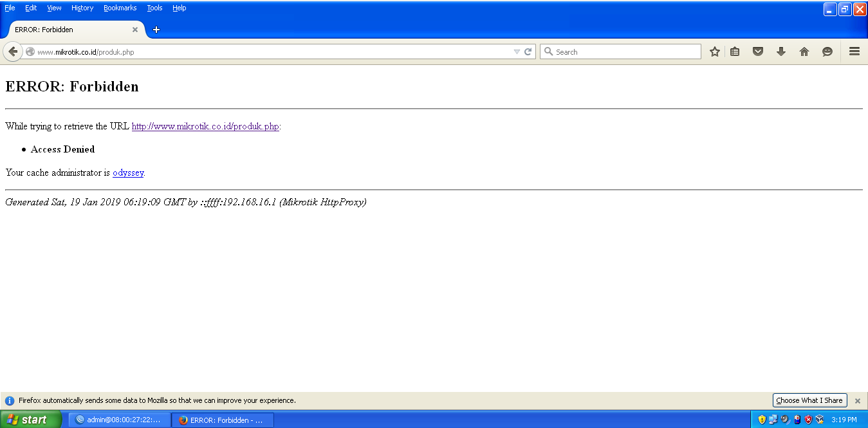Open the Downloads arrow icon
The height and width of the screenshot is (428, 868).
(x=781, y=51)
